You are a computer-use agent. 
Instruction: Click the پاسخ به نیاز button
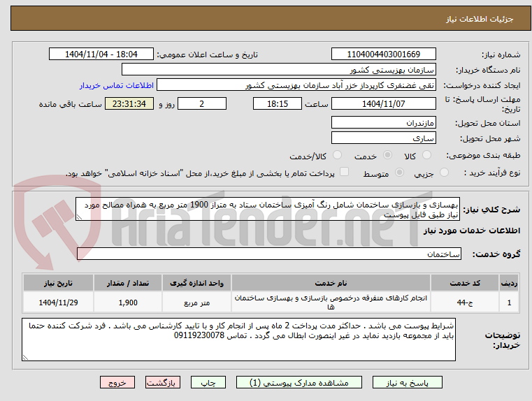407,382
